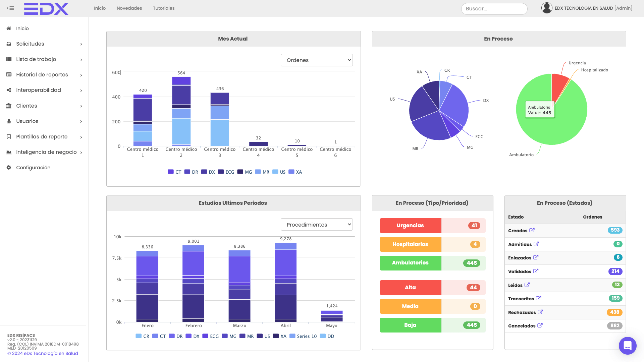The height and width of the screenshot is (362, 644).
Task: Toggle US series in Mes Actual legend
Action: point(279,172)
